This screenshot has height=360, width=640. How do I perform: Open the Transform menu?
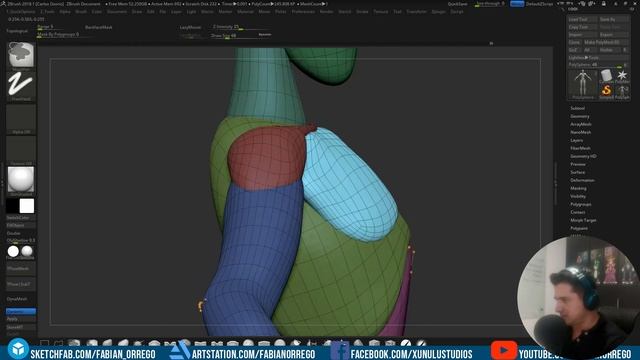(416, 12)
